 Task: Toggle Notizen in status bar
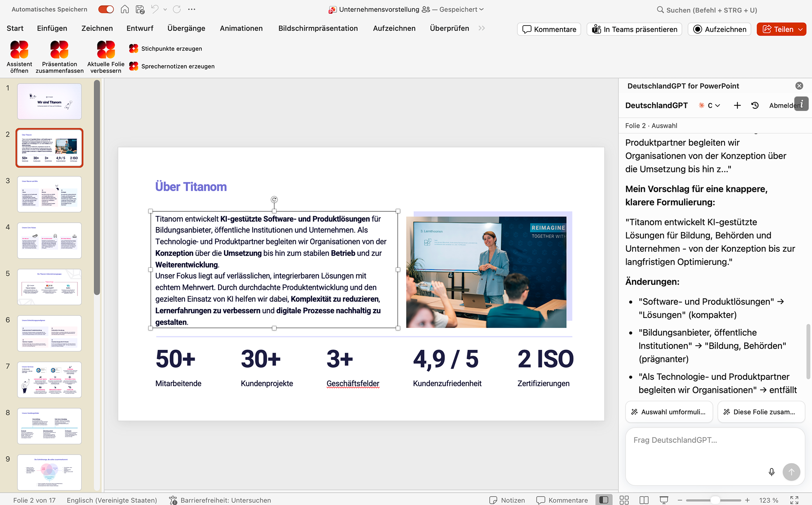click(x=507, y=500)
